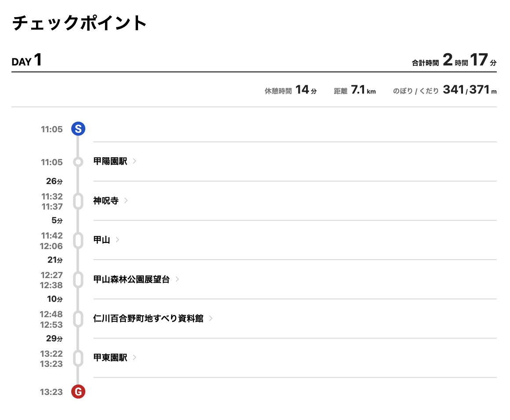Click the chevron arrow after 神呪寺
510x420 pixels.
(126, 201)
